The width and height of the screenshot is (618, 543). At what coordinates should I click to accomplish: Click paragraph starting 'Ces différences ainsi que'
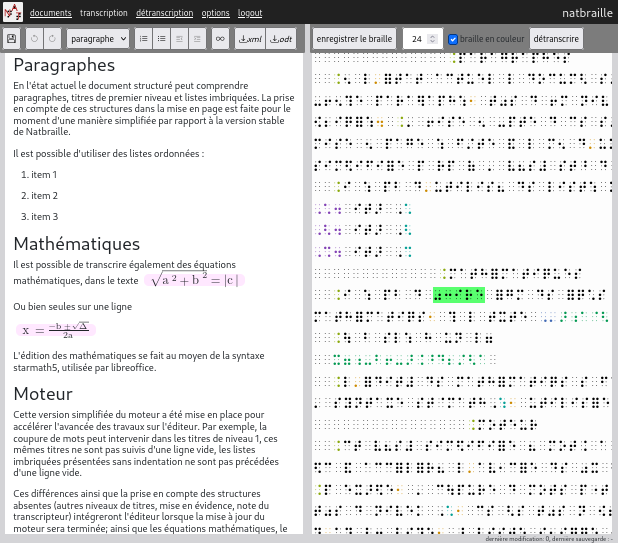150,511
